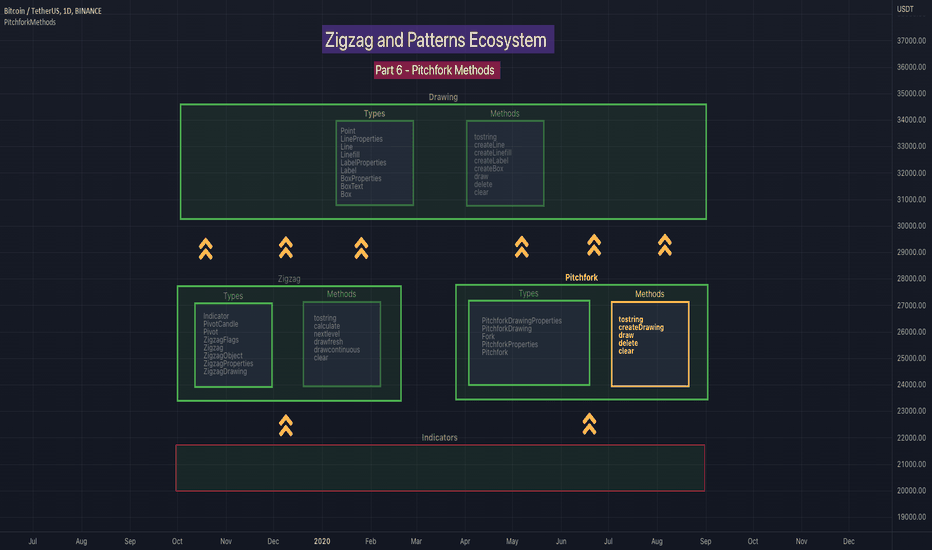This screenshot has width=932, height=550.
Task: Select the Zigzag Types list box
Action: coord(234,345)
